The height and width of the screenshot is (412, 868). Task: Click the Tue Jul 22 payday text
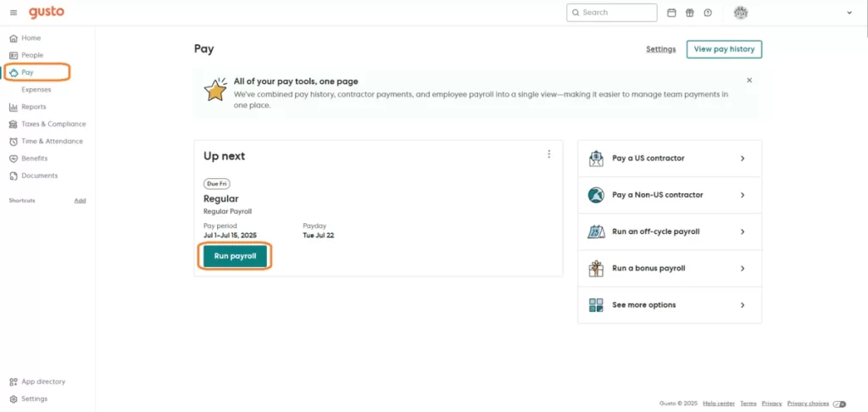pyautogui.click(x=319, y=236)
